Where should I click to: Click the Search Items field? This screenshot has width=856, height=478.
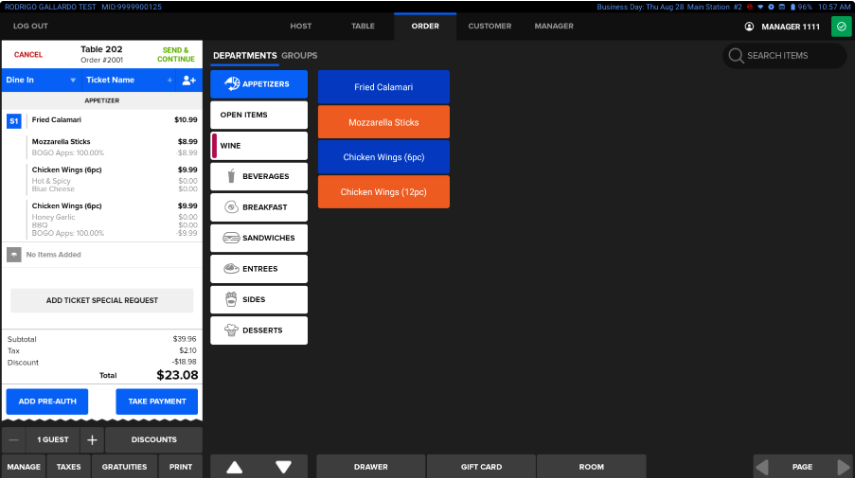coord(784,56)
